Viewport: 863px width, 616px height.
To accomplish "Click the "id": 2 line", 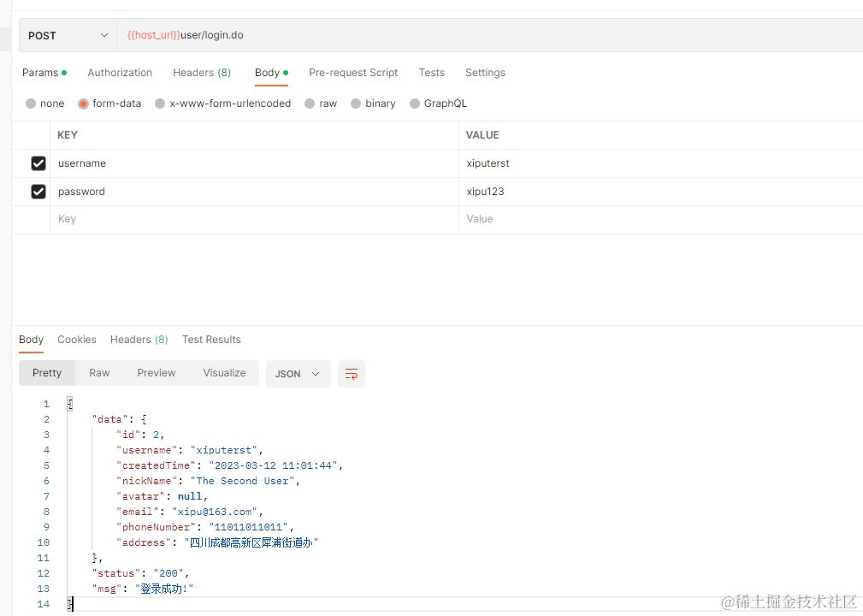I will pyautogui.click(x=140, y=435).
